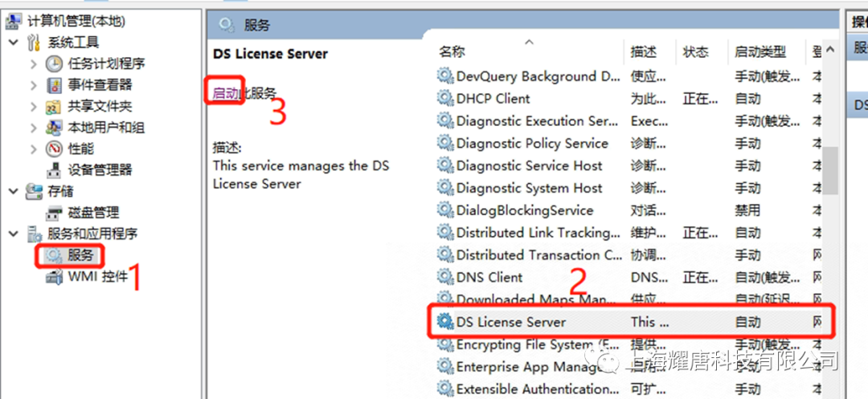This screenshot has height=399, width=868.
Task: Click the Services and Applications icon
Action: tap(34, 234)
